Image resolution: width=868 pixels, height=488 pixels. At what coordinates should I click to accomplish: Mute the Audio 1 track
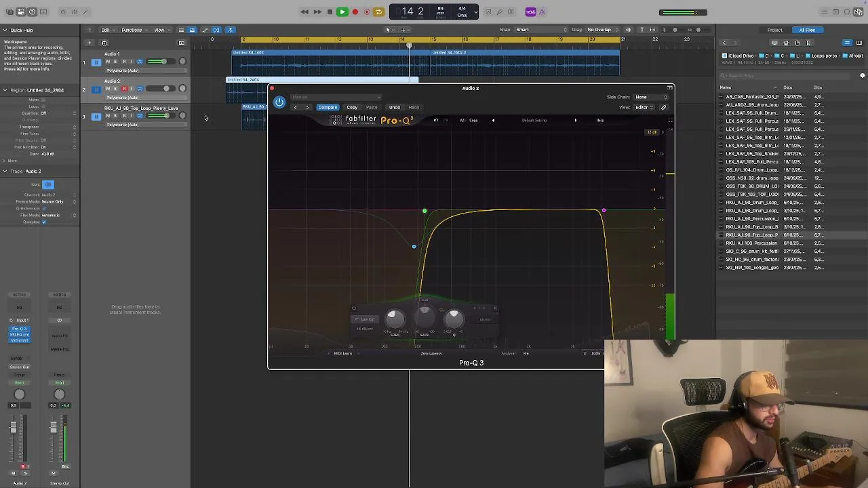[x=107, y=62]
